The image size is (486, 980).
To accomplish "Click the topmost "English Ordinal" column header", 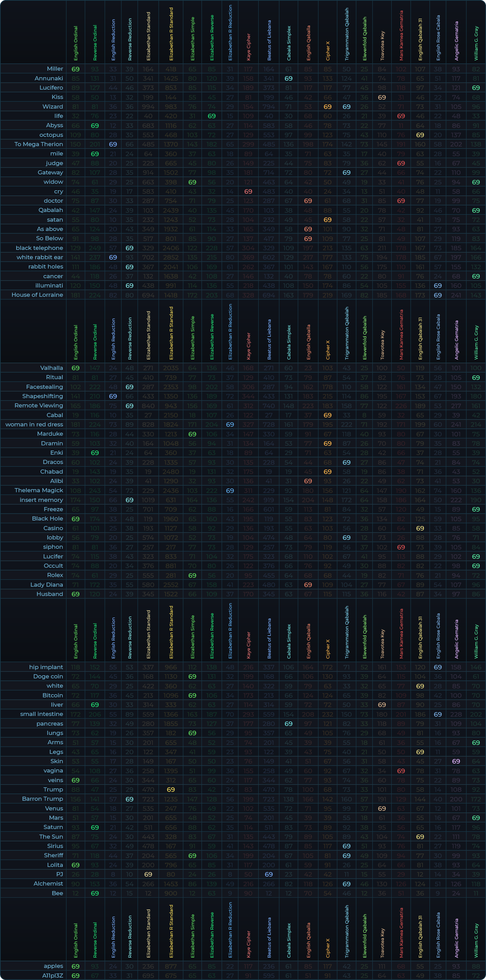I will tap(76, 43).
